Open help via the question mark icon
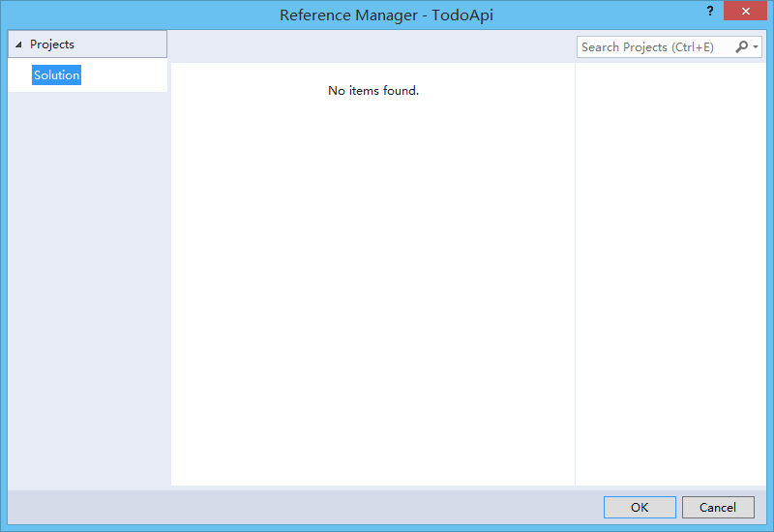774x532 pixels. (x=710, y=11)
